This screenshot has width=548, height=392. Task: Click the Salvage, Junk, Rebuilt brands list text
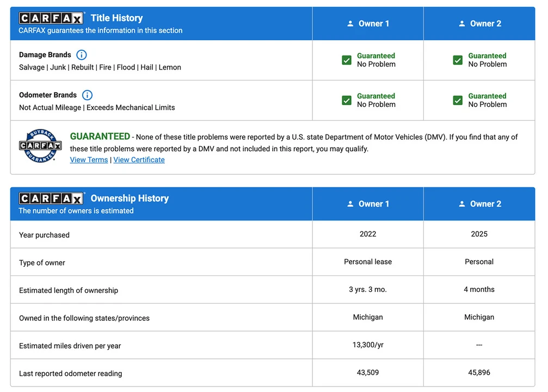coord(100,67)
